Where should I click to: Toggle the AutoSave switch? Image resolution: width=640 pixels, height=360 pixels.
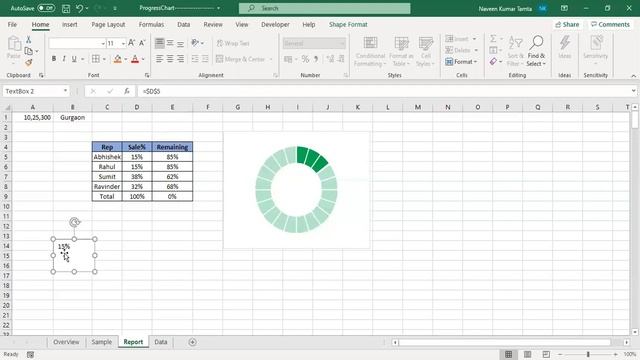(46, 8)
